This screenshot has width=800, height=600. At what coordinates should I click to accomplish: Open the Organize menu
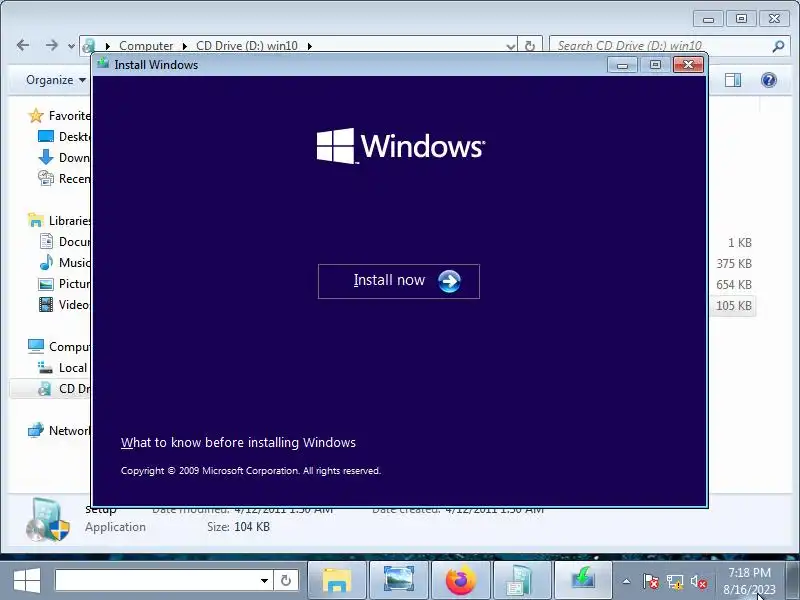[56, 80]
